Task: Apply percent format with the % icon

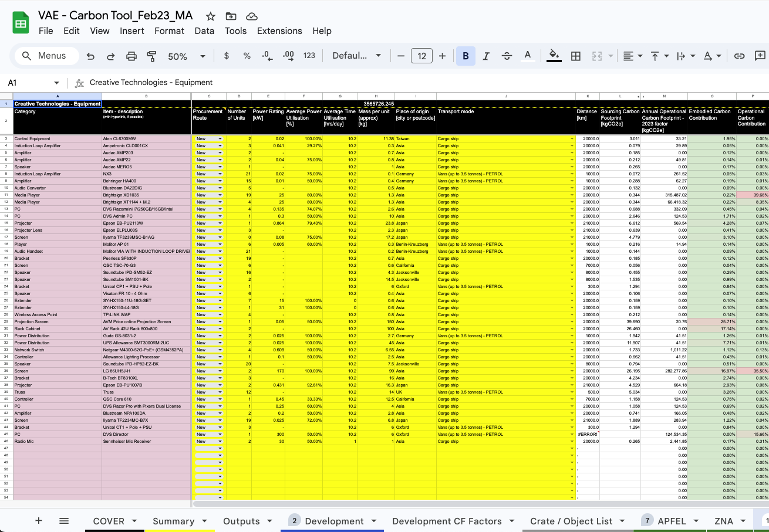Action: pos(247,56)
